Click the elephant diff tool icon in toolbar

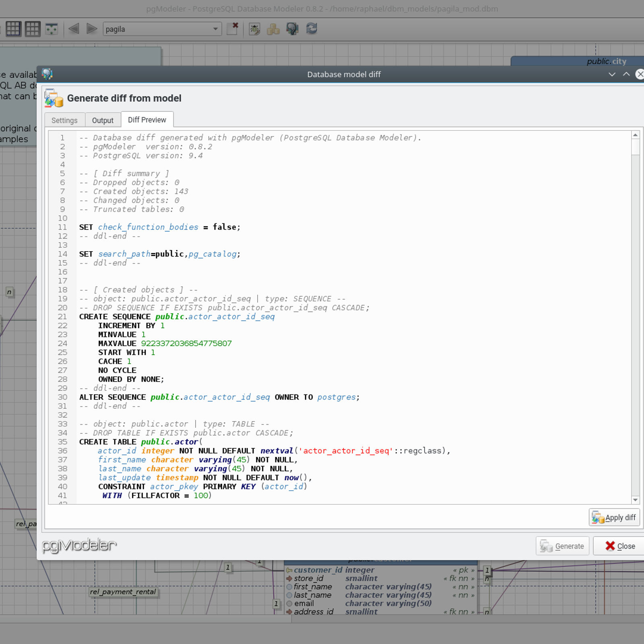coord(292,29)
